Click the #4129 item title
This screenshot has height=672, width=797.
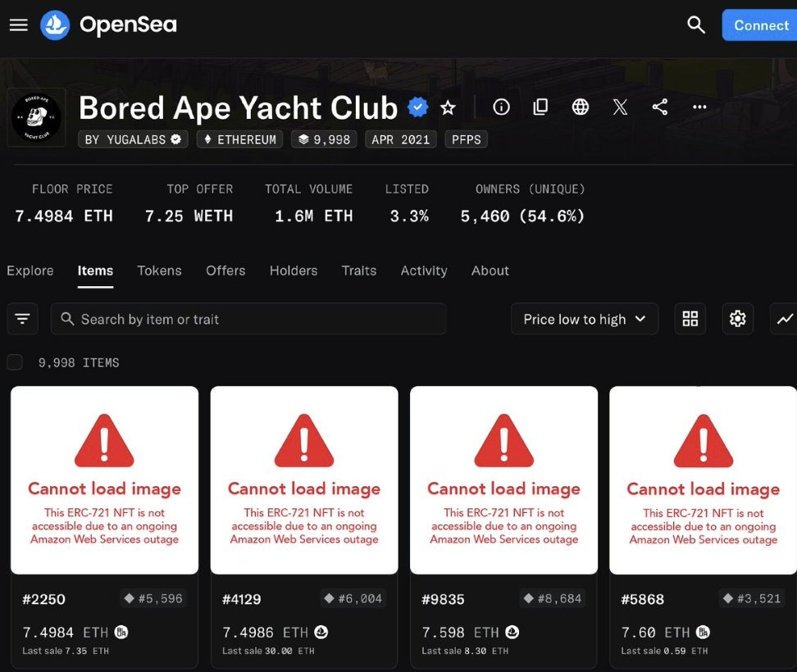[x=241, y=599]
